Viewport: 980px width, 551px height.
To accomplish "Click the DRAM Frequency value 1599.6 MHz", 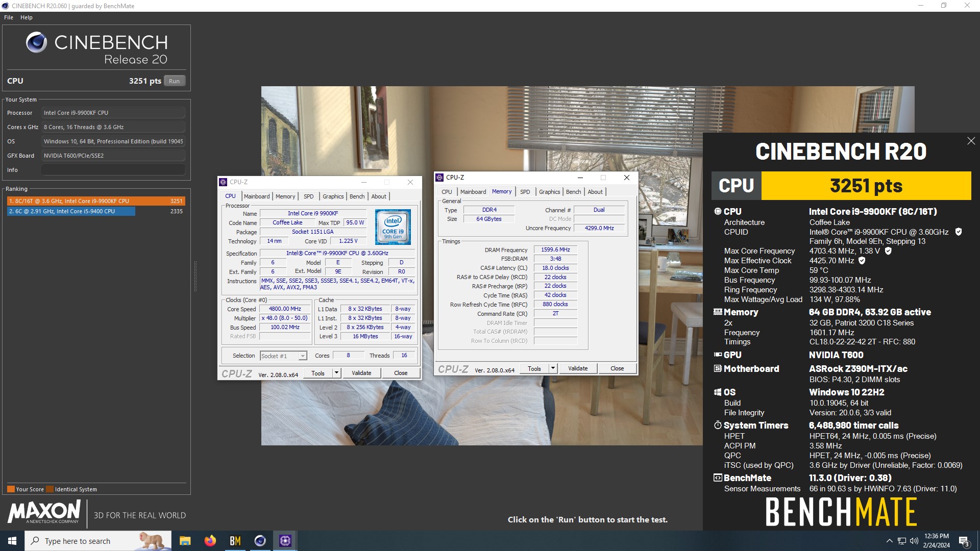I will coord(555,250).
